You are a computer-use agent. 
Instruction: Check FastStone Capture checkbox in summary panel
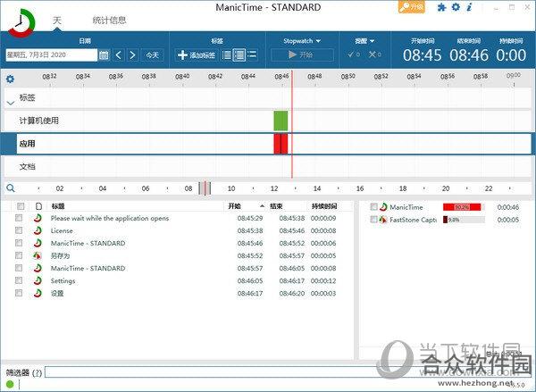[x=374, y=220]
